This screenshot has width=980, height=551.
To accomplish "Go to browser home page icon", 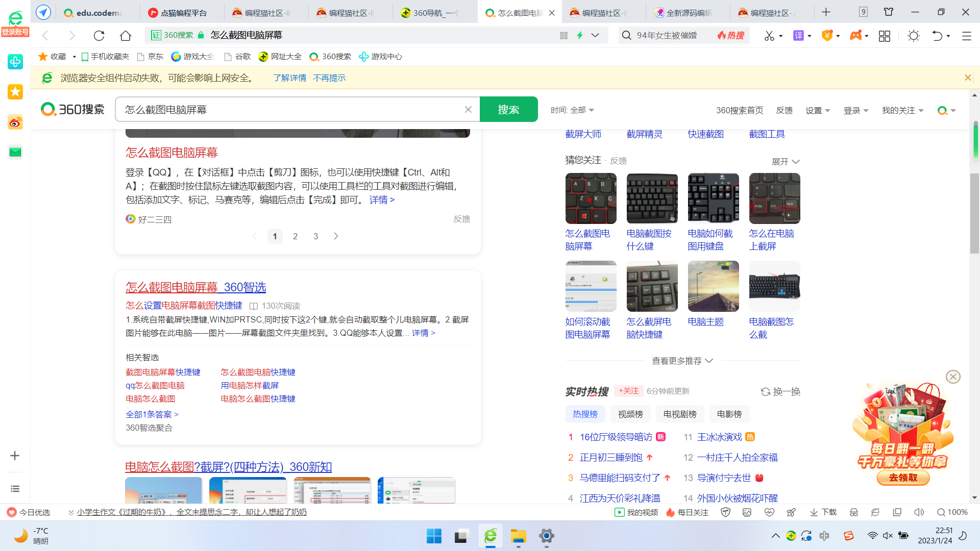I will click(x=126, y=35).
